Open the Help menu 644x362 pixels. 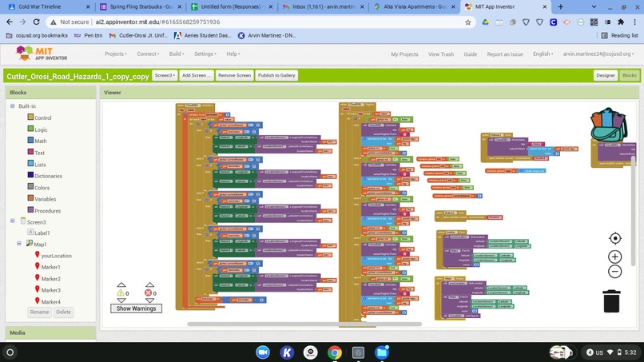[233, 54]
